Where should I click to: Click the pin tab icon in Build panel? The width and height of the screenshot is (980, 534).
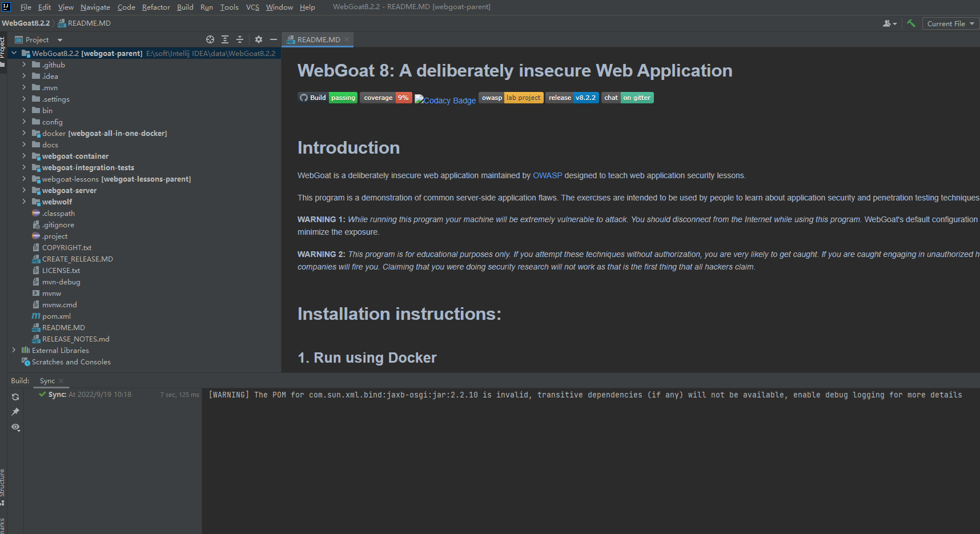(15, 412)
